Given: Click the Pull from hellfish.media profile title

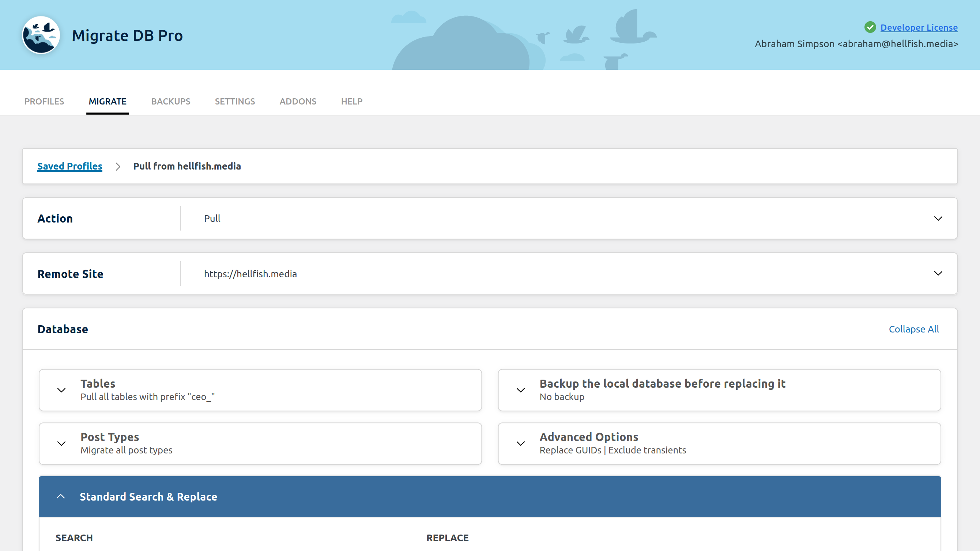Looking at the screenshot, I should 187,166.
